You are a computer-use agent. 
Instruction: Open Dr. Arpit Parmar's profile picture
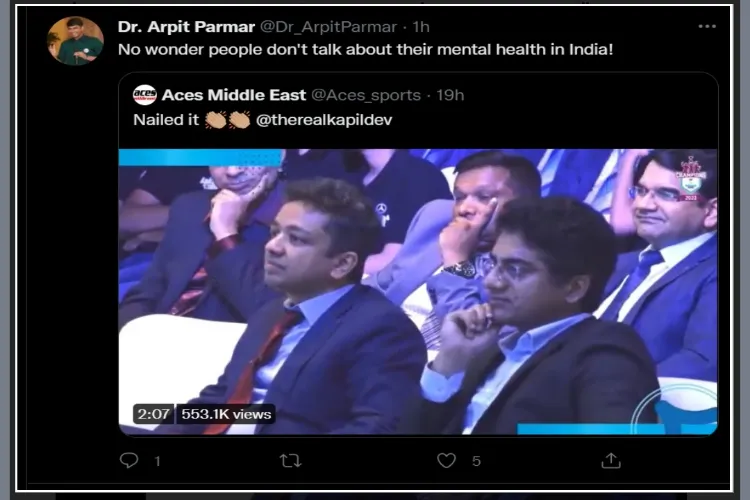(75, 41)
